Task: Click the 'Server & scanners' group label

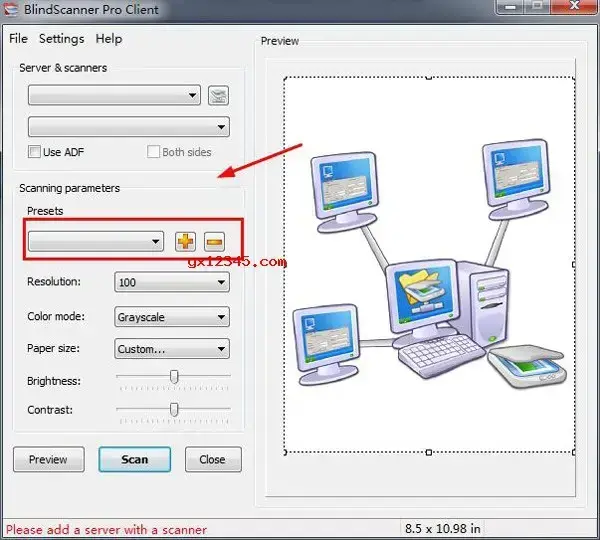Action: [x=63, y=68]
